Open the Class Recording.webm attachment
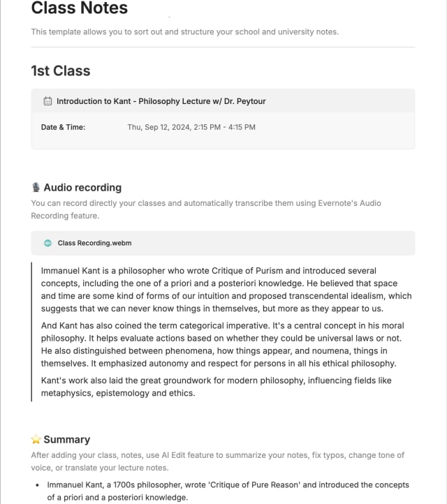The height and width of the screenshot is (504, 447). [x=94, y=243]
